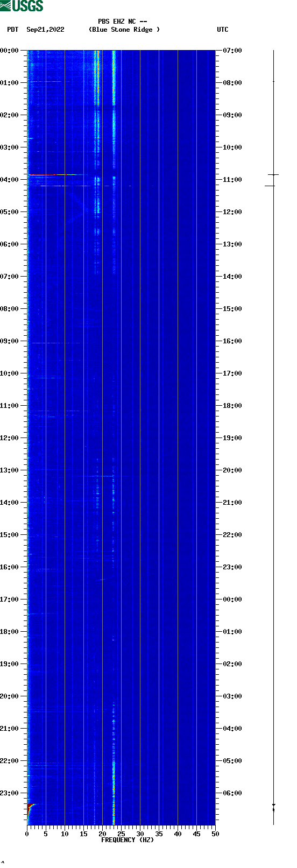The height and width of the screenshot is (868, 297).
Task: Click the 18:00 PDT time label
Action: click(10, 632)
